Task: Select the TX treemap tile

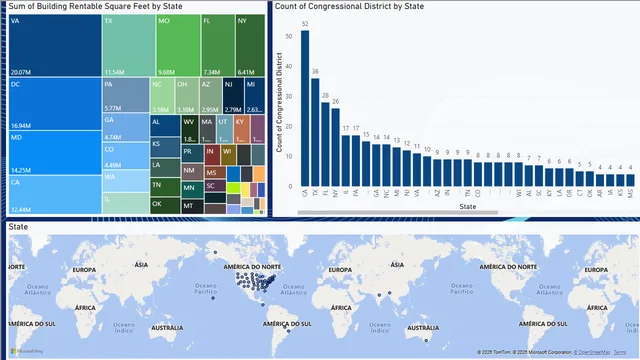Action: tap(129, 45)
